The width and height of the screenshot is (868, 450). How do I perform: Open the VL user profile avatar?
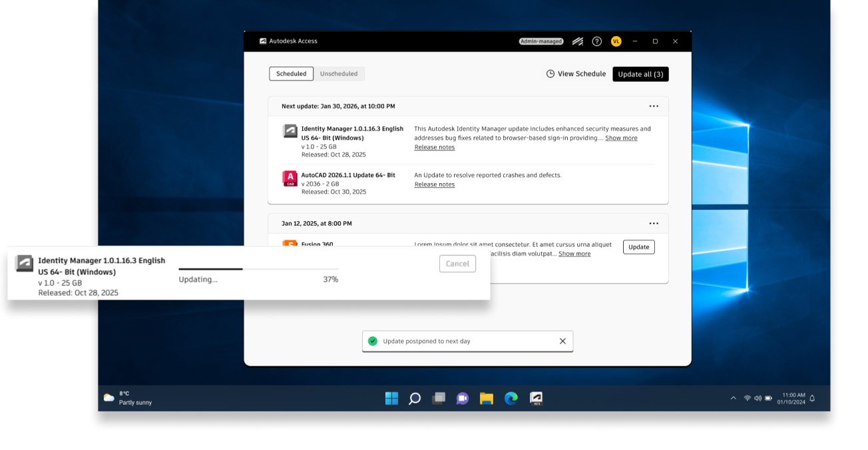point(616,41)
